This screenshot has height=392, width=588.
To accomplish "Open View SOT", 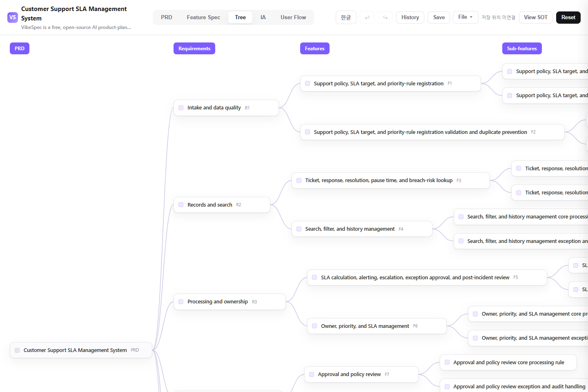I will [536, 18].
